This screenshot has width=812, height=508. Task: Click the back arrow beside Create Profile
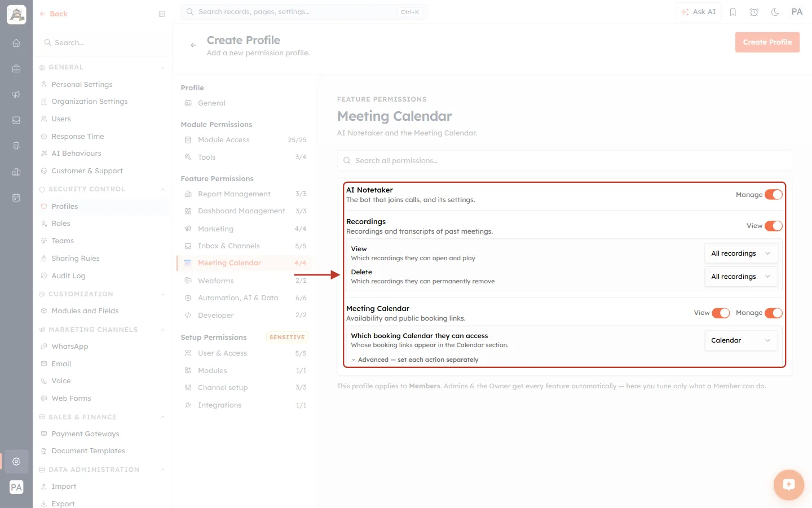193,45
